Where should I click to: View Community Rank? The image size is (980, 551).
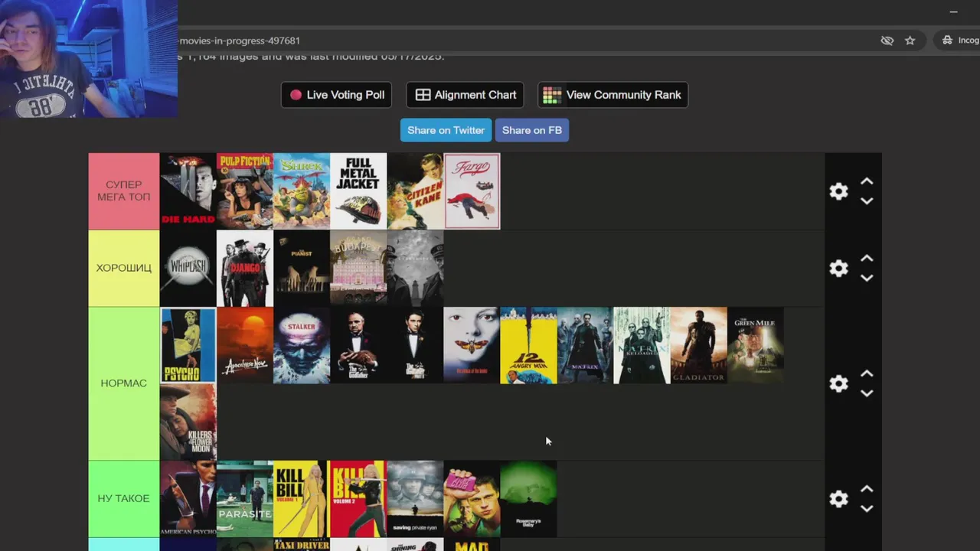(x=612, y=95)
